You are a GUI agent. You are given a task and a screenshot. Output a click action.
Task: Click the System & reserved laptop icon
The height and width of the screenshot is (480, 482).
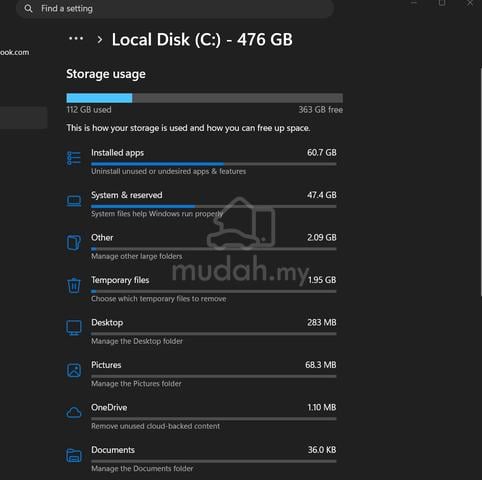pos(74,201)
